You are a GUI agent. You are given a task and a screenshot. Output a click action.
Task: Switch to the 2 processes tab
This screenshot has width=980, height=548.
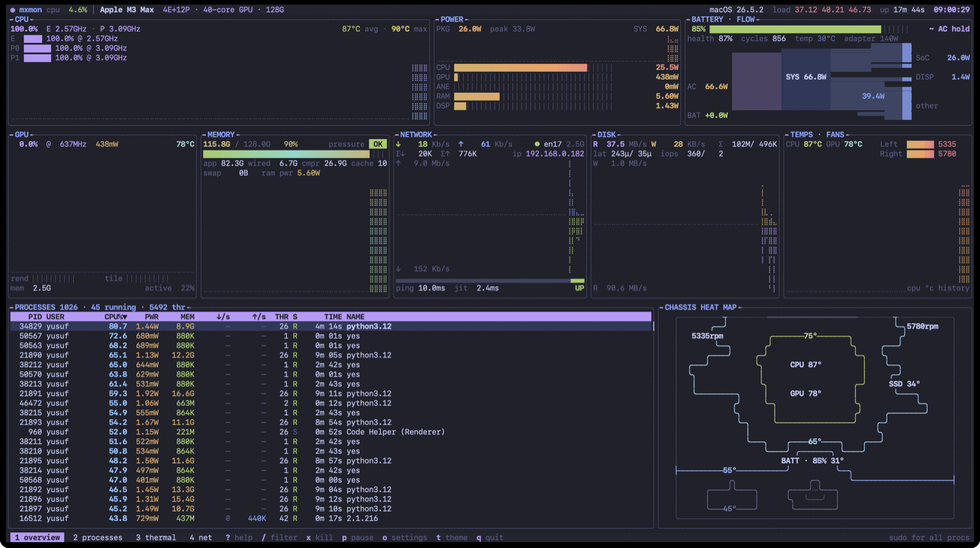(98, 538)
